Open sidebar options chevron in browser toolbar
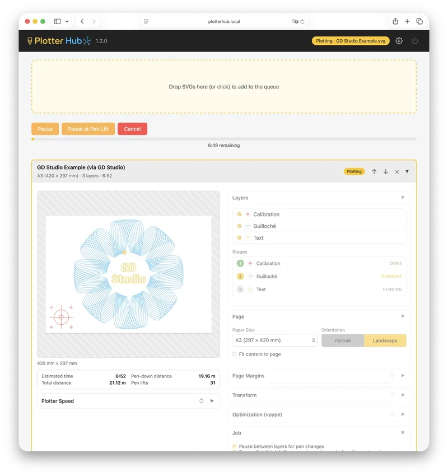The image size is (448, 476). coord(67,21)
